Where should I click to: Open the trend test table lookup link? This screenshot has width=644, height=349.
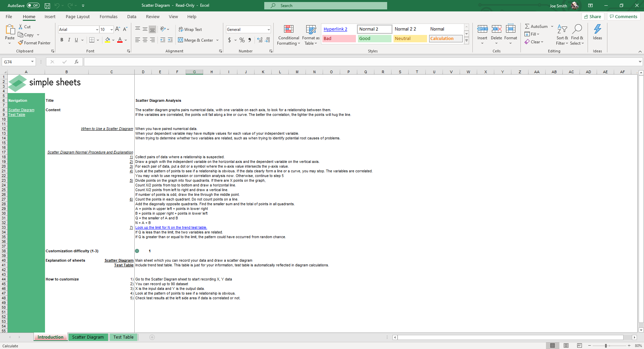coord(171,228)
